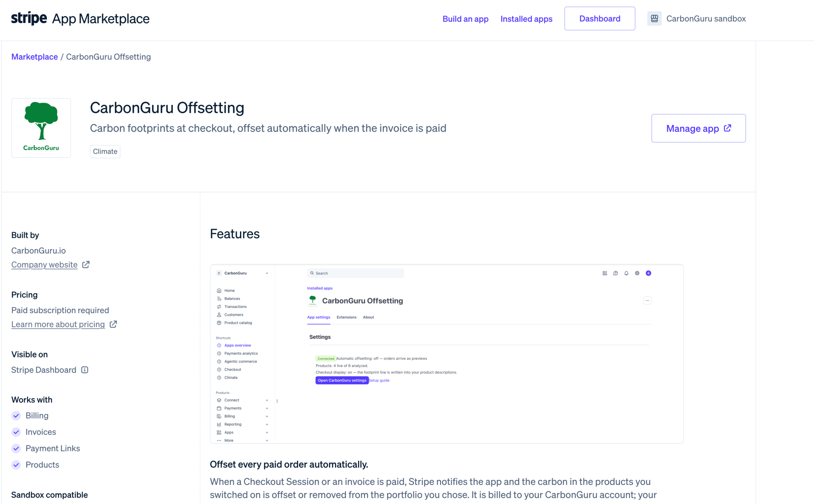
Task: Click the CarbonGuru sandbox account icon
Action: 654,18
